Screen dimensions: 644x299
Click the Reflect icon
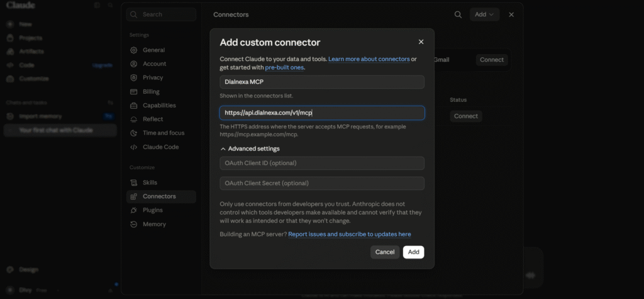coord(133,119)
